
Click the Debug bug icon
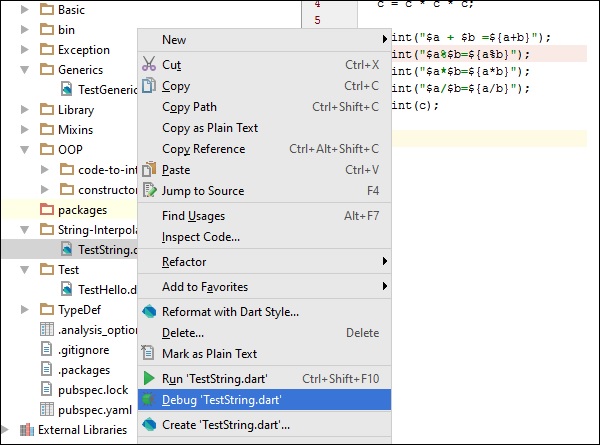[x=149, y=400]
